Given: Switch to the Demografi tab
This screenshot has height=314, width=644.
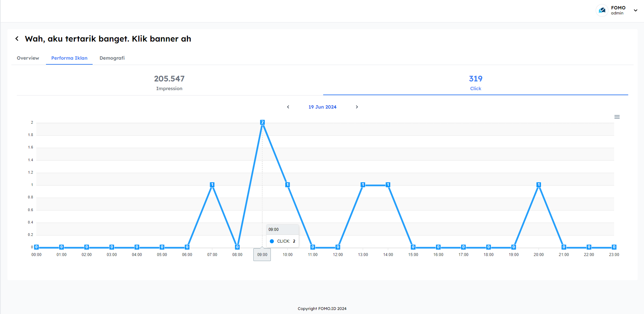Looking at the screenshot, I should 112,58.
